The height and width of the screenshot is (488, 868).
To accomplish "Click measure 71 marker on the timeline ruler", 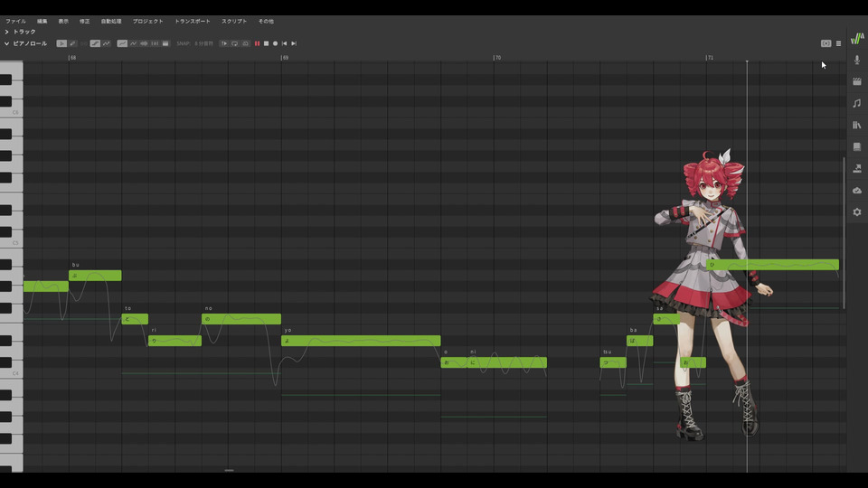I will [x=710, y=58].
